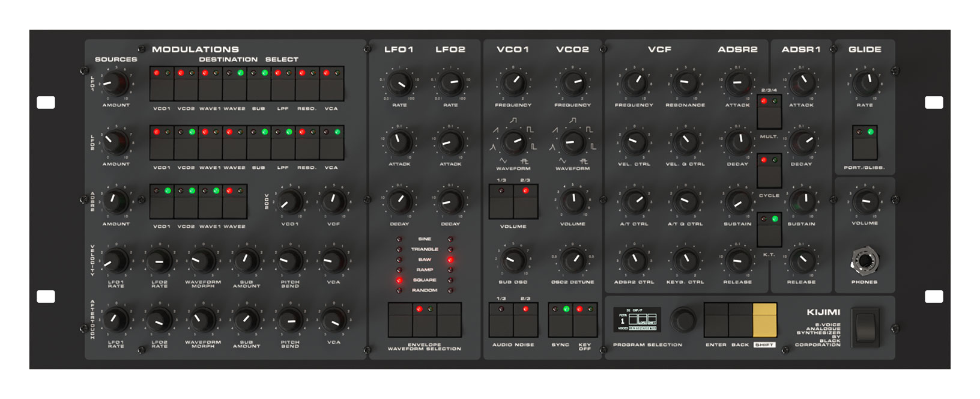This screenshot has height=399, width=980.
Task: Toggle ADSR2 modulation destination WAVE1 button
Action: (210, 201)
